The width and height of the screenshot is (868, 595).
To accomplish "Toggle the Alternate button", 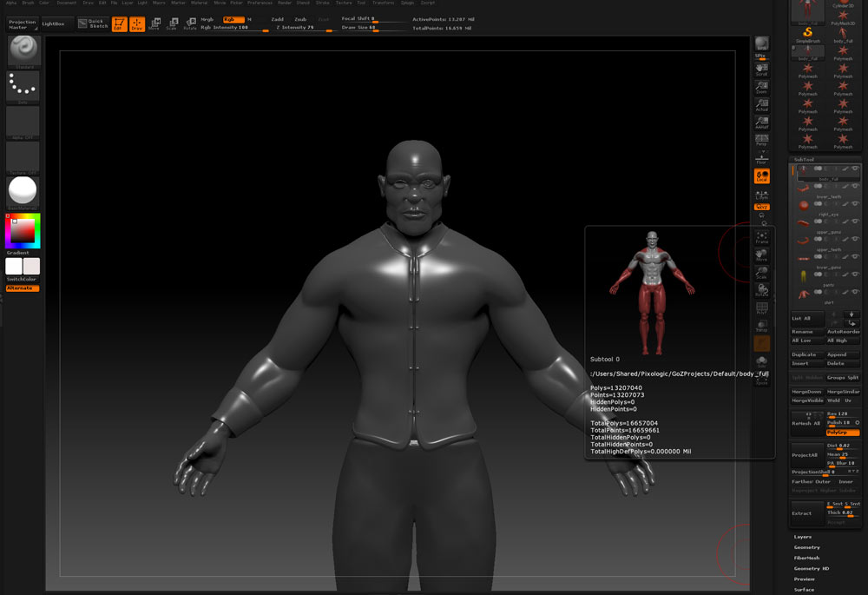I will [x=23, y=288].
